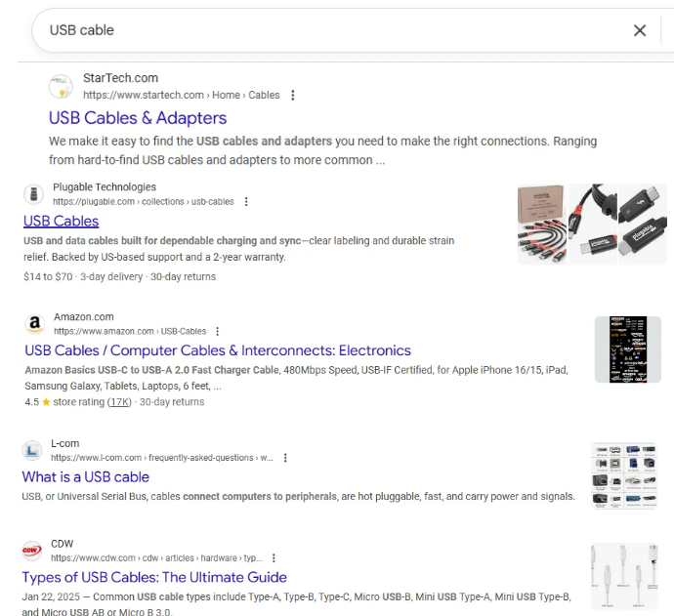Screen dimensions: 674x616
Task: Open three-dot menu for the Amazon result
Action: coord(217,332)
